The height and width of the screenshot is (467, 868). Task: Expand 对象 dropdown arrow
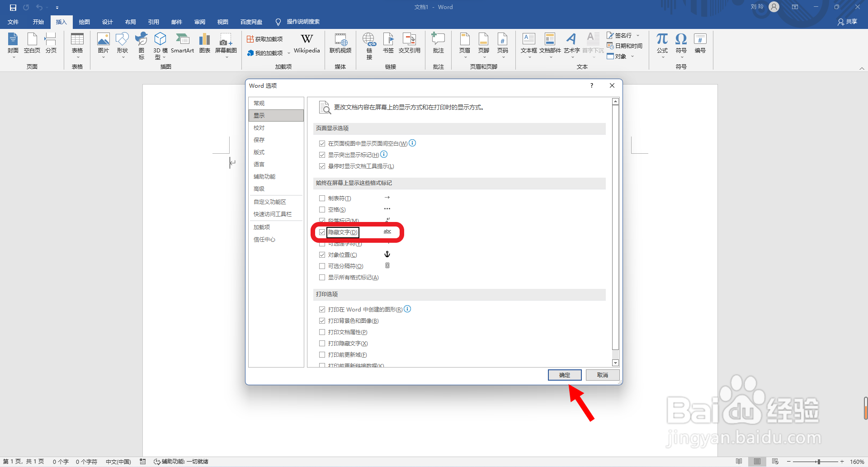coord(632,57)
